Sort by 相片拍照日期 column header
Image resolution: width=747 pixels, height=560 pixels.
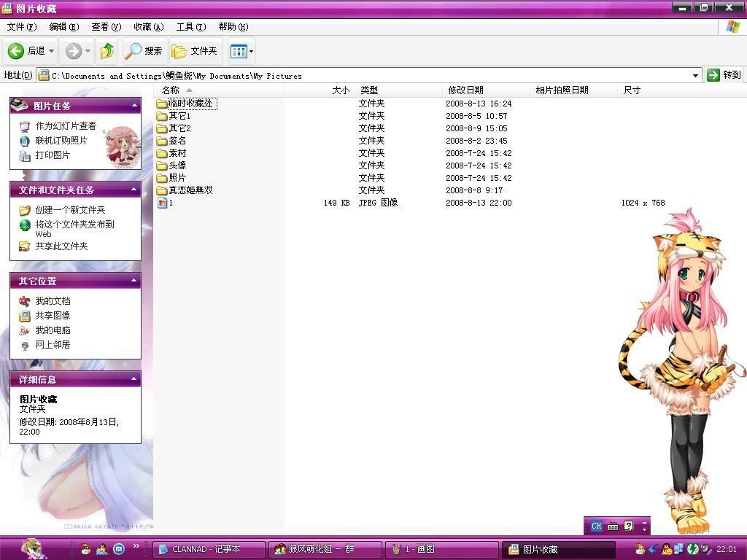click(x=575, y=90)
